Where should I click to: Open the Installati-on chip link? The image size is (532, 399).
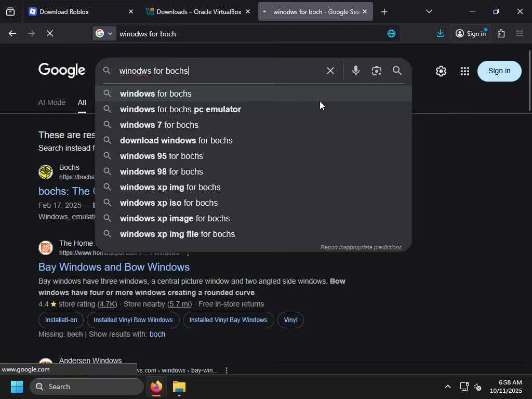point(61,320)
